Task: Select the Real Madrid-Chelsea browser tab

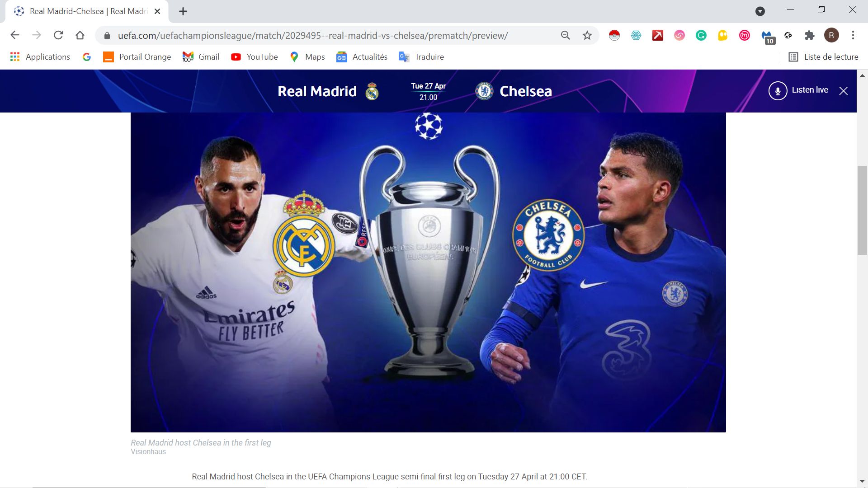Action: (x=87, y=12)
